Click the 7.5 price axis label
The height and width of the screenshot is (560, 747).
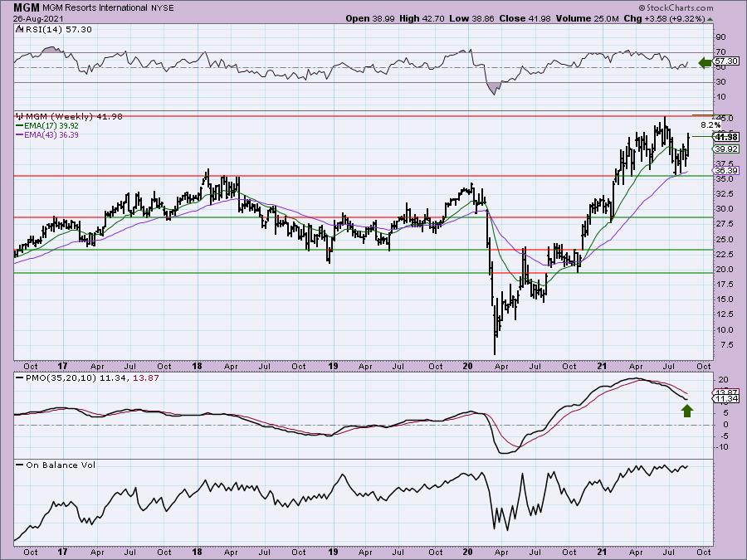click(x=726, y=345)
